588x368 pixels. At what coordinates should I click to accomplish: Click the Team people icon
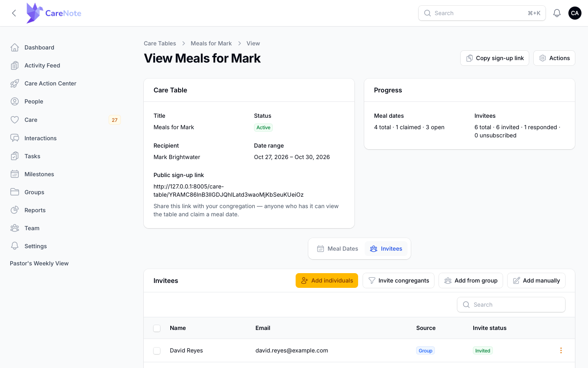(x=15, y=228)
